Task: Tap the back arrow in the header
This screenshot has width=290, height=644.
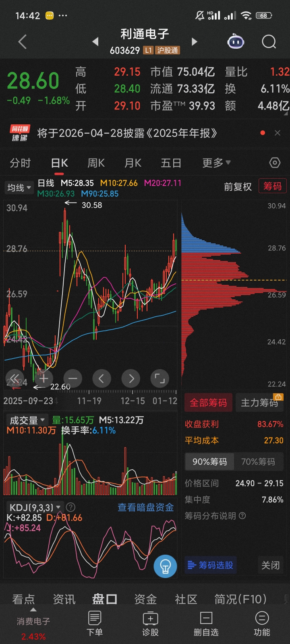Action: pos(23,42)
